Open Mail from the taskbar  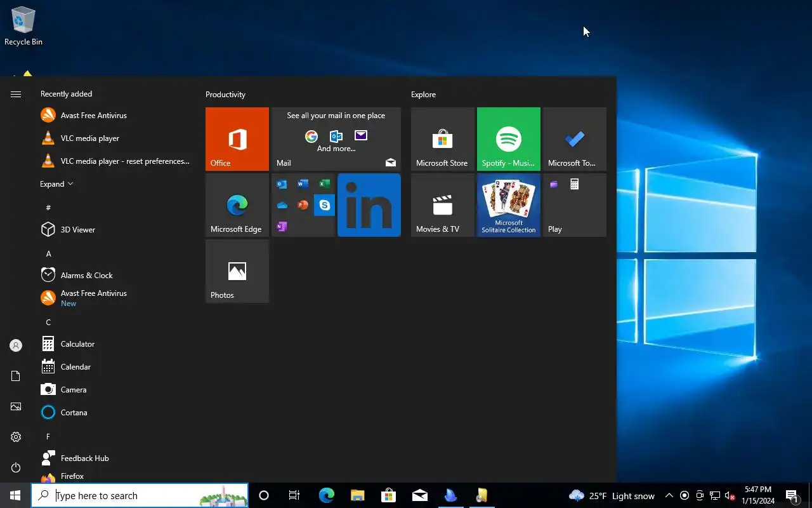coord(419,496)
